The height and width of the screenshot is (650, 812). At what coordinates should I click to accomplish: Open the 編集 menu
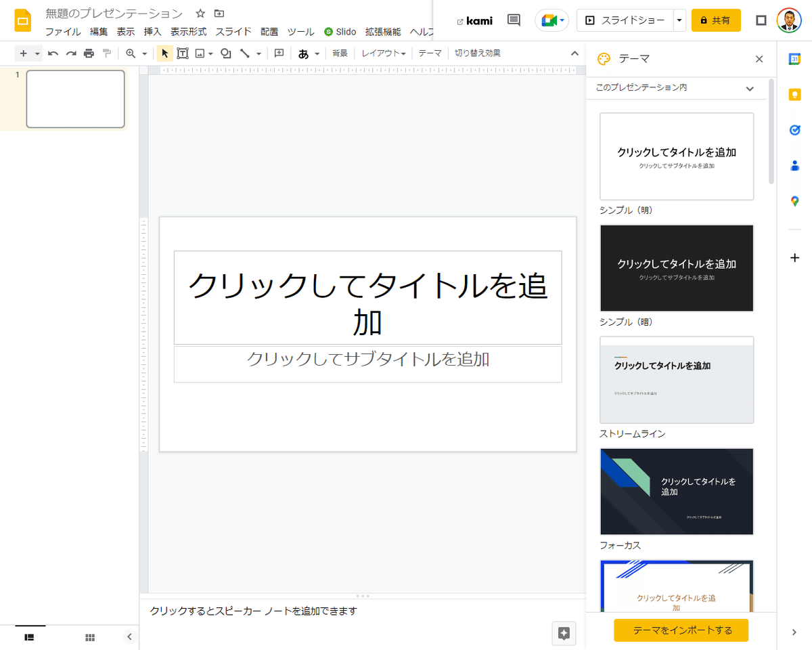pos(99,32)
